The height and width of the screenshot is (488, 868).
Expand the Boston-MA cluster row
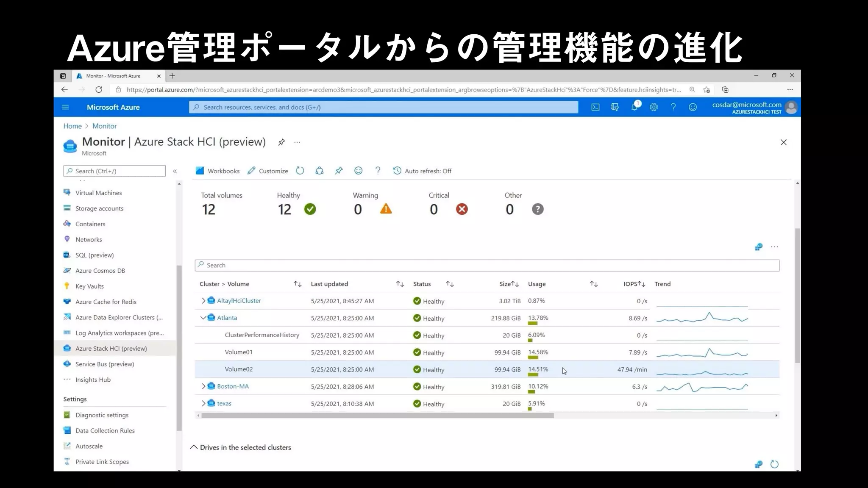click(x=203, y=386)
